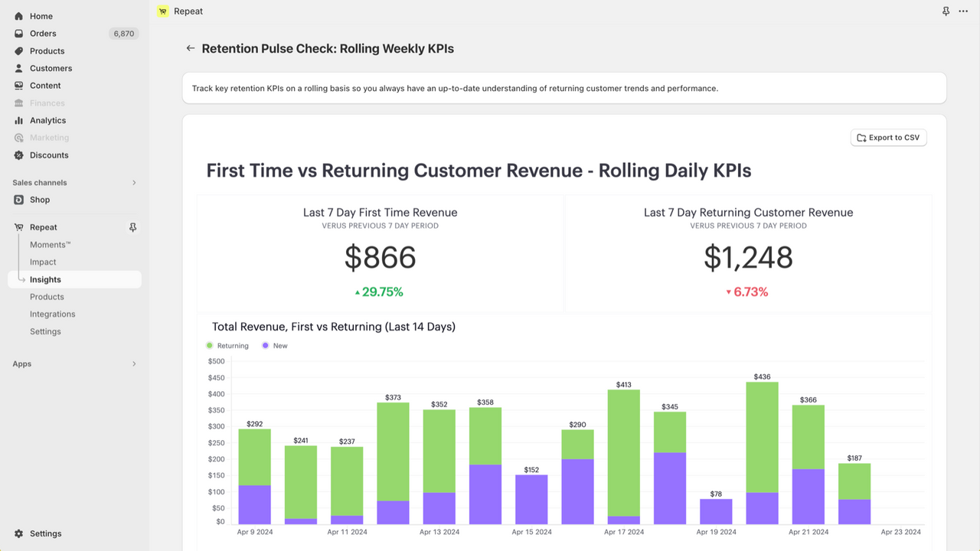Open the Customers page link
The image size is (980, 551).
pos(51,68)
